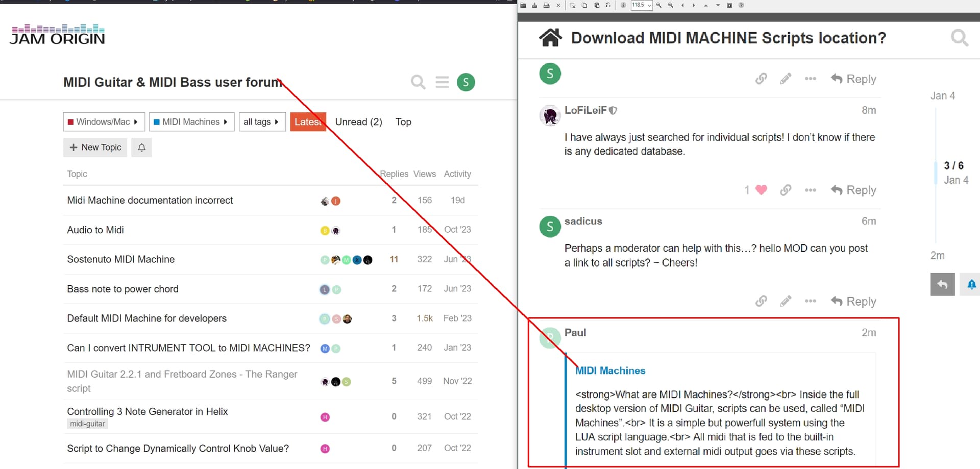Screen dimensions: 980x469
Task: Click Download MIDI MACHINE Scripts location title
Action: [x=728, y=38]
